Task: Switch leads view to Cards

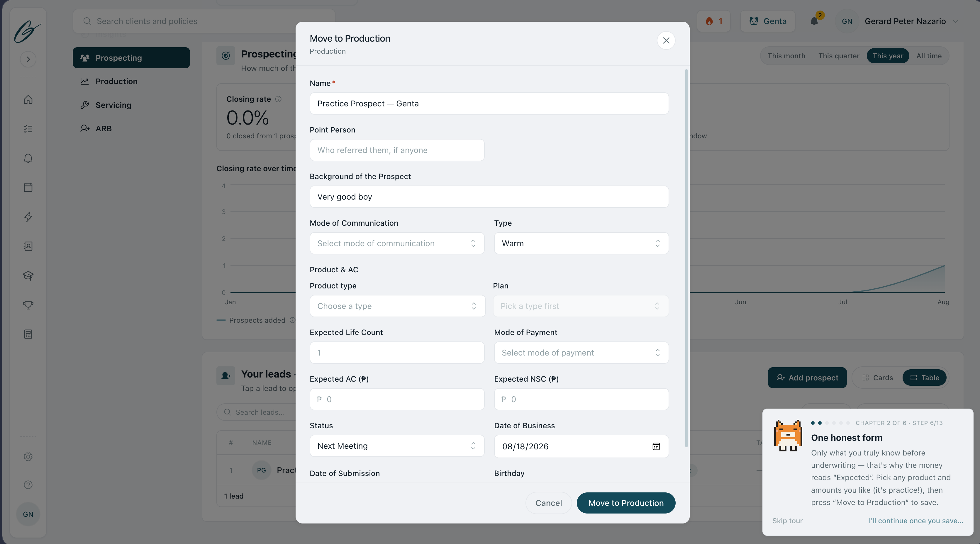Action: (x=877, y=378)
